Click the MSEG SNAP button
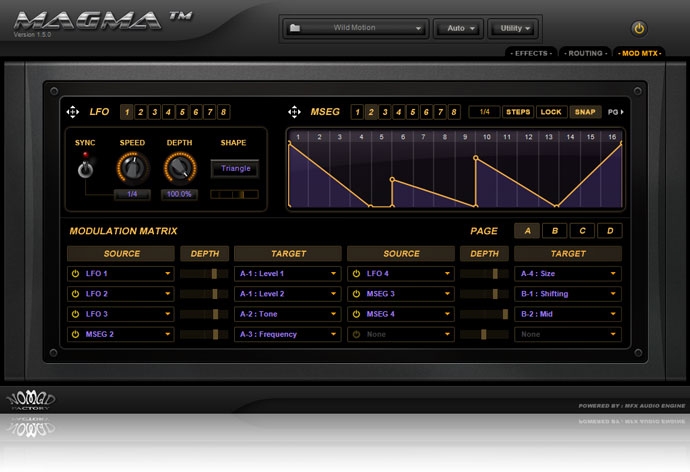This screenshot has width=690, height=472. 585,112
